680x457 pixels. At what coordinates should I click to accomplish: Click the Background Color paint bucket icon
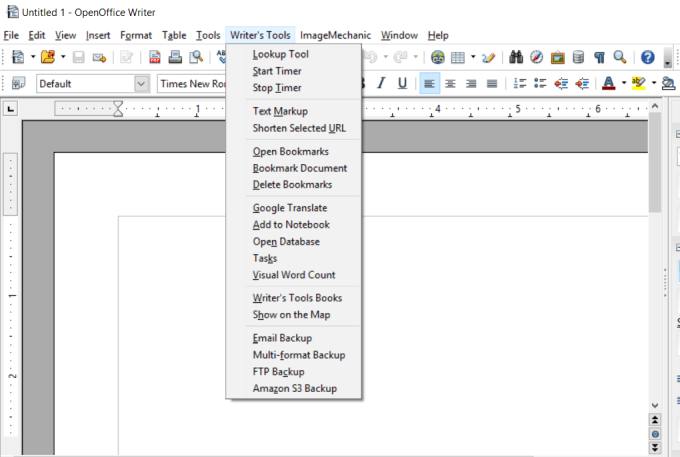668,83
